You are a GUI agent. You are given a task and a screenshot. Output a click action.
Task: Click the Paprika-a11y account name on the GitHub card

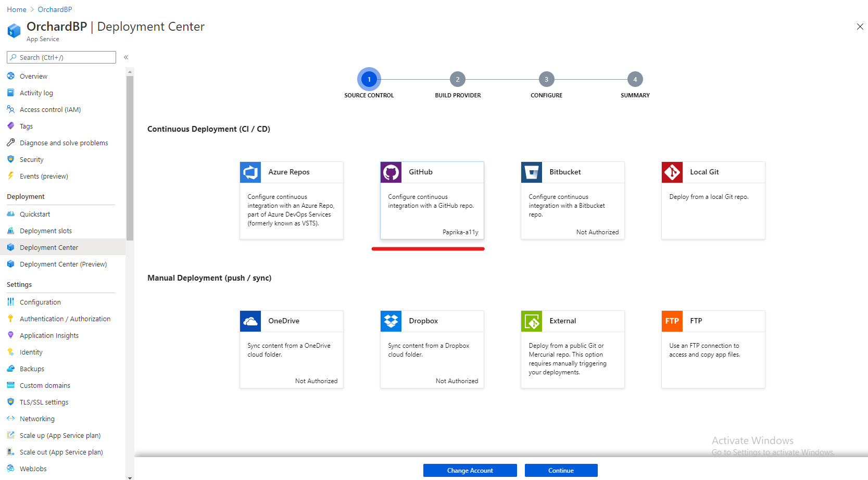[x=460, y=232]
